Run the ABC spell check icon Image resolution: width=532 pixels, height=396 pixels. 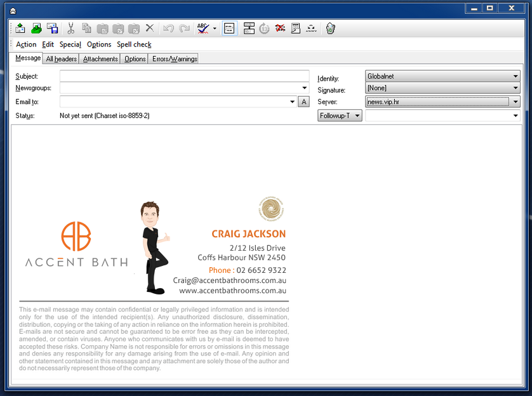click(203, 29)
